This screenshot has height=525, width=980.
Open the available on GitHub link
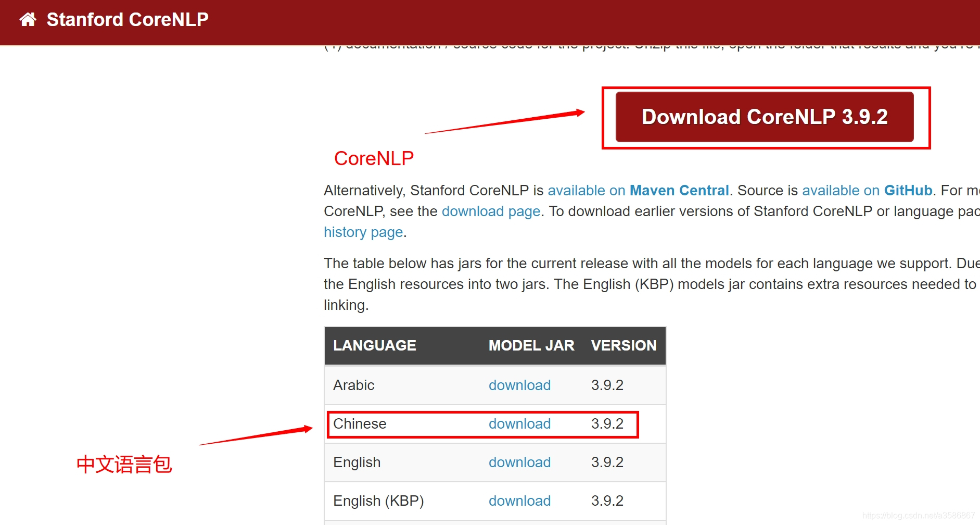[x=867, y=191]
